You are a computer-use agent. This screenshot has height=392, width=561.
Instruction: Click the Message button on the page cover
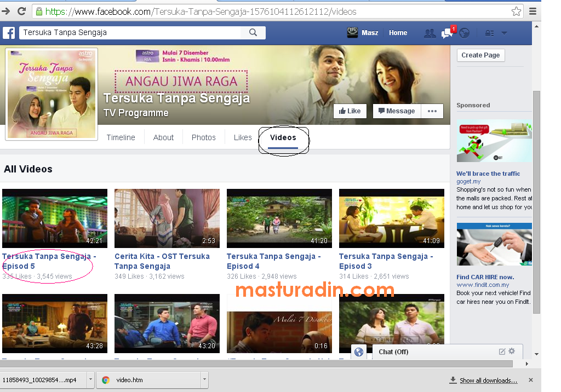pos(397,111)
